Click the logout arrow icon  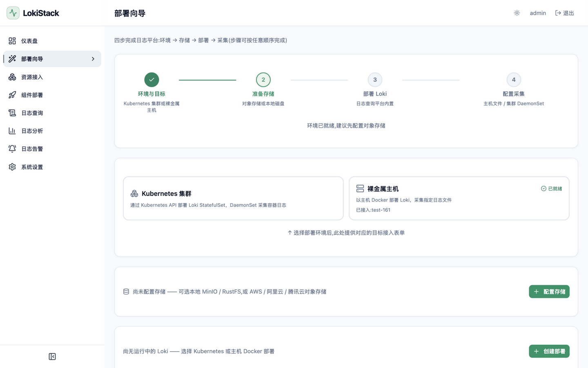(558, 13)
